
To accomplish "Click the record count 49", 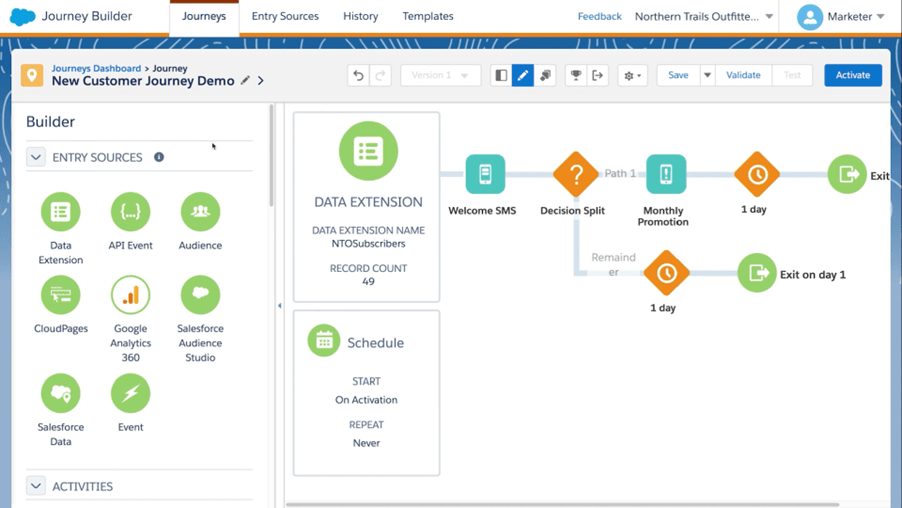I will [368, 281].
